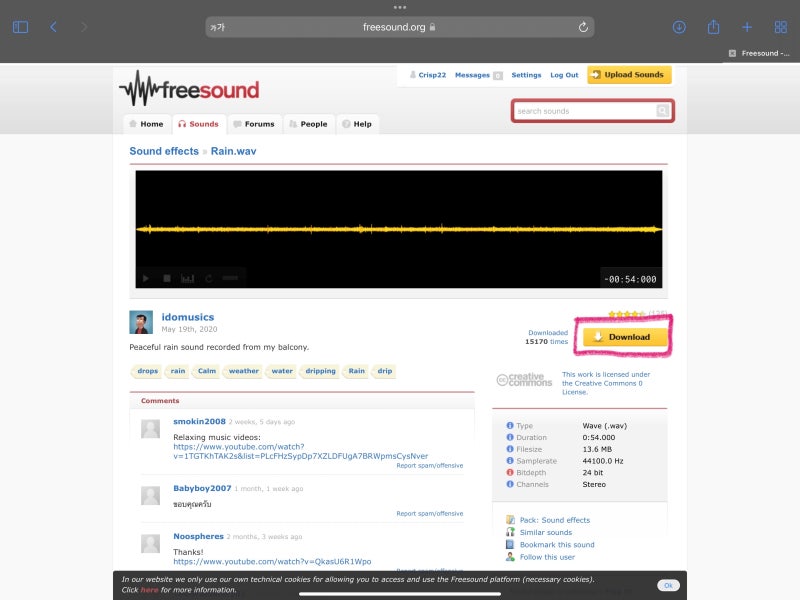Download the Rain.wav sound
Screen dimensions: 800x600
624,337
